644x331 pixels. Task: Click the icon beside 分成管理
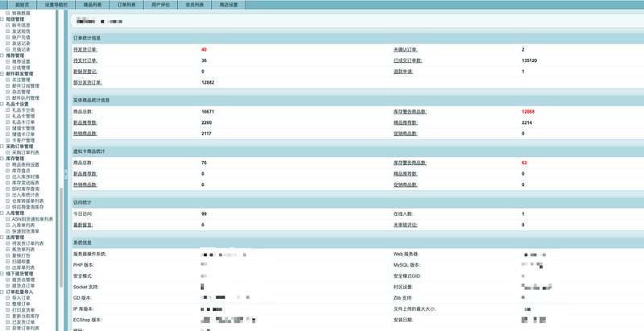7,68
